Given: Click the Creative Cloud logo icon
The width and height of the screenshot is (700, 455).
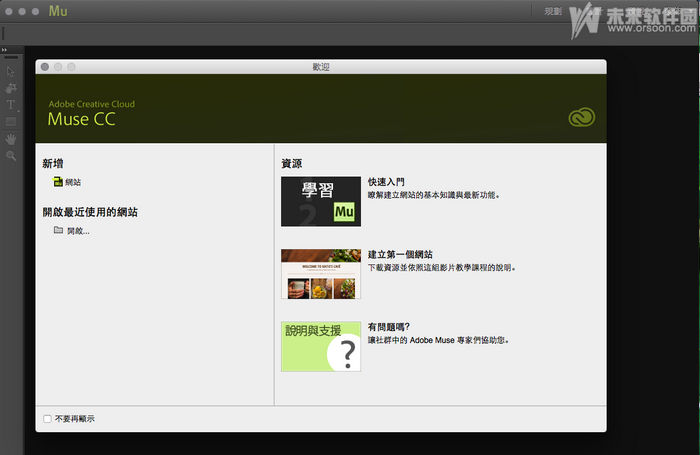Looking at the screenshot, I should pos(581,118).
